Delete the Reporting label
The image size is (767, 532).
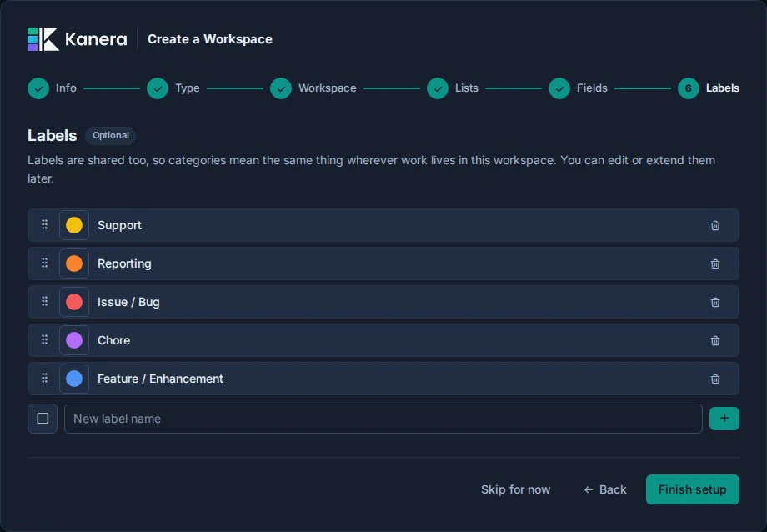tap(715, 263)
